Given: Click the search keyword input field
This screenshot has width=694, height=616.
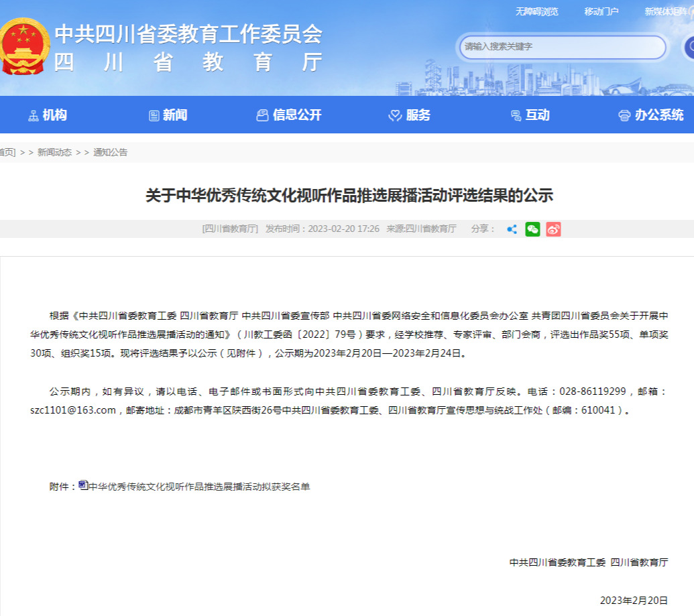Looking at the screenshot, I should (562, 47).
